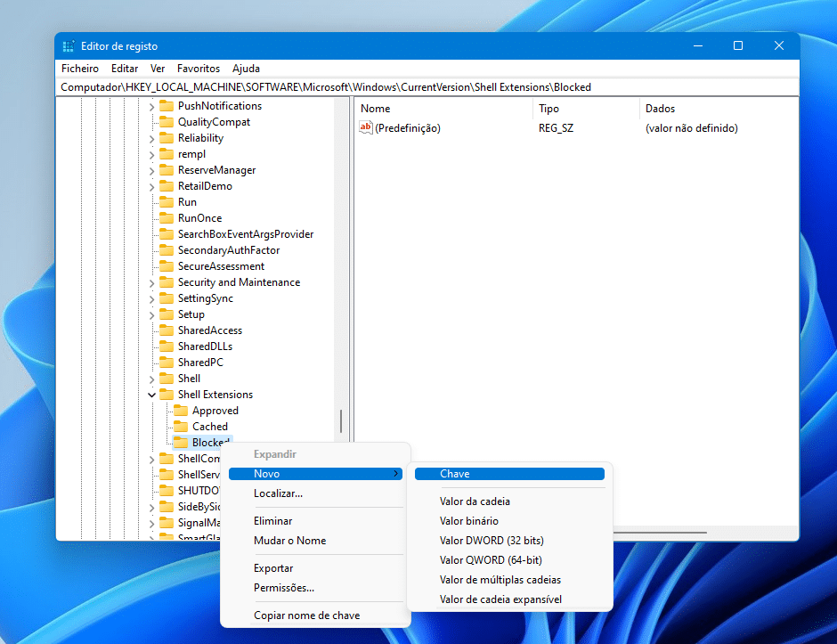This screenshot has width=837, height=644.
Task: Maximize the Editor de registo window
Action: 738,46
